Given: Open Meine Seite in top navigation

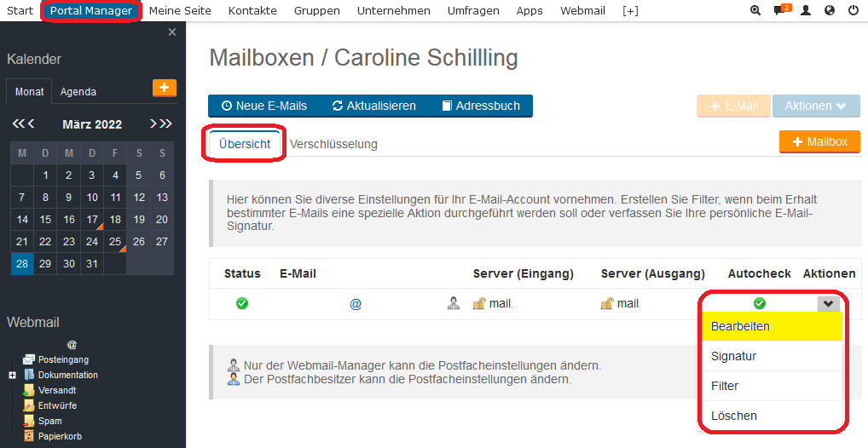Looking at the screenshot, I should [180, 10].
